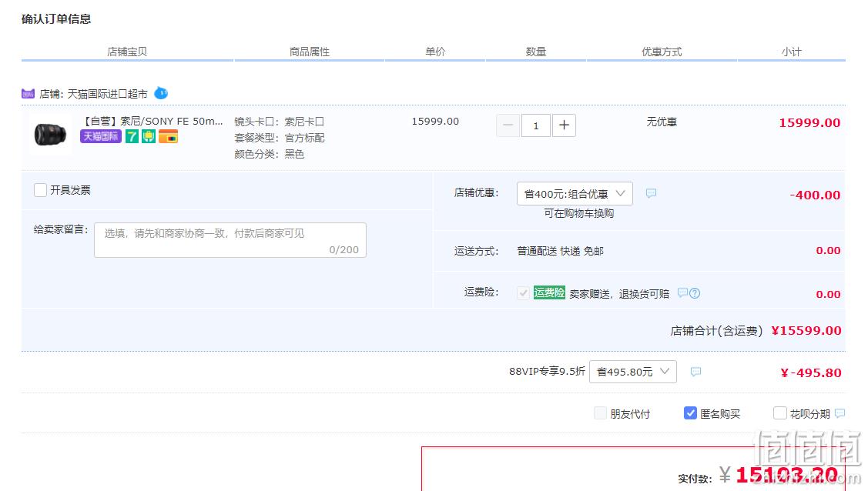Click the 0.00 freight insurance amount

828,294
